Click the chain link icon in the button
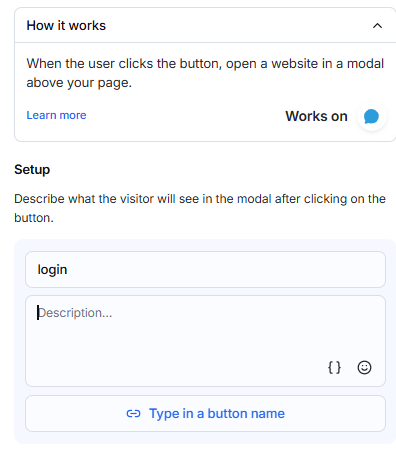Viewport: 396px width, 459px height. click(133, 414)
